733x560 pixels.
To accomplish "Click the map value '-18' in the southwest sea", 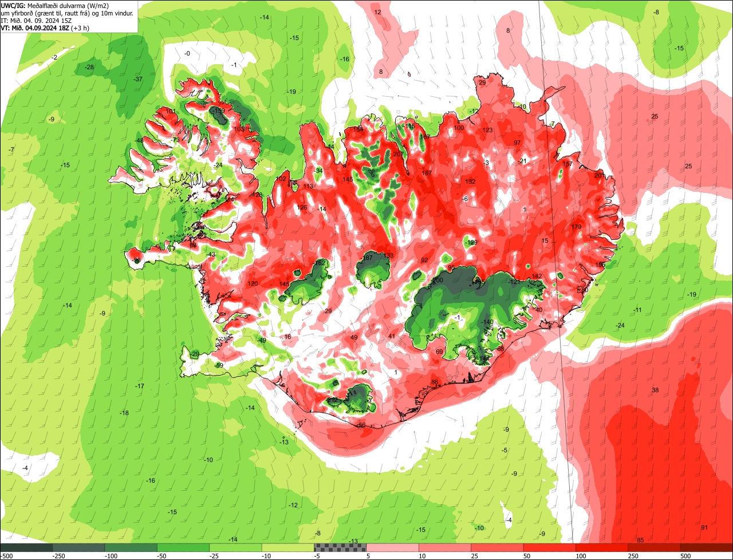I will 124,413.
